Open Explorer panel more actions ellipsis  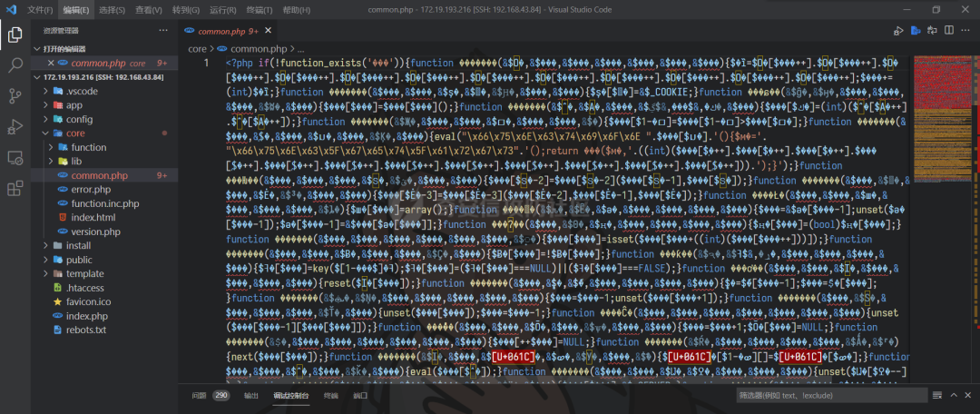coord(163,30)
